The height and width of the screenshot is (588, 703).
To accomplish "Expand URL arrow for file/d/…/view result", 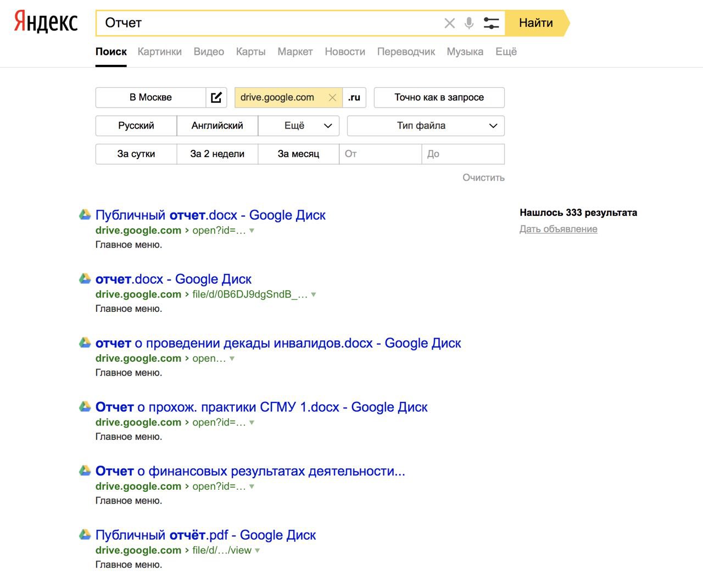I will [x=258, y=551].
